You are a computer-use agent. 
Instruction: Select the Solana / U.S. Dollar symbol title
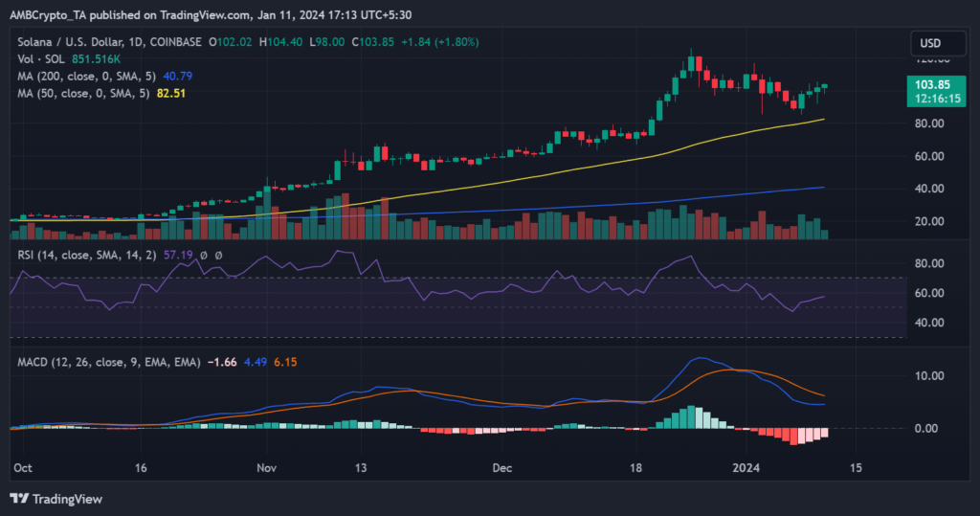pyautogui.click(x=91, y=42)
